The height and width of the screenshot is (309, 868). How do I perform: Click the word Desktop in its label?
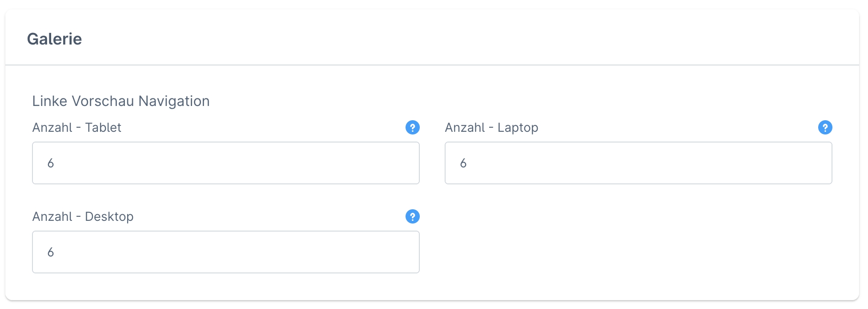pyautogui.click(x=109, y=217)
